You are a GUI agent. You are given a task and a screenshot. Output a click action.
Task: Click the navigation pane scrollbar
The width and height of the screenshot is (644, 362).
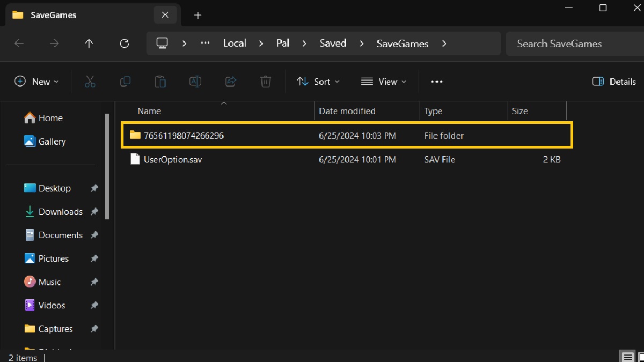click(x=107, y=166)
